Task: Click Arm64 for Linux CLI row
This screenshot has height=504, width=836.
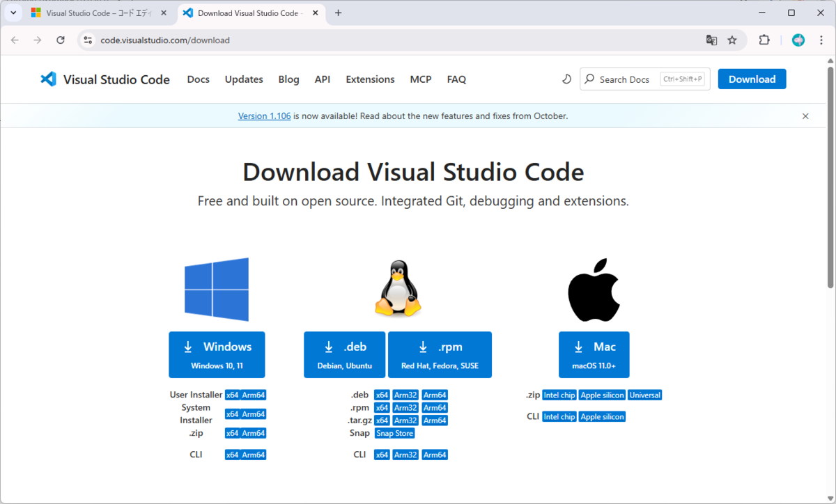Action: 435,455
